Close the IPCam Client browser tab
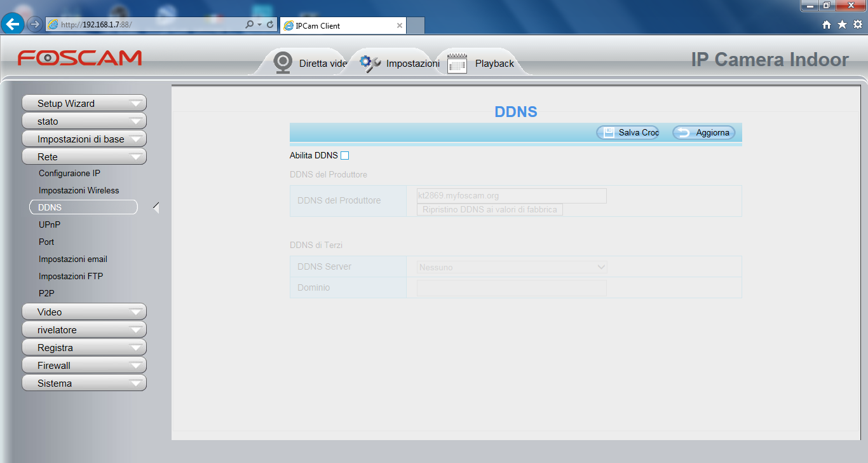Viewport: 868px width, 463px height. (399, 25)
